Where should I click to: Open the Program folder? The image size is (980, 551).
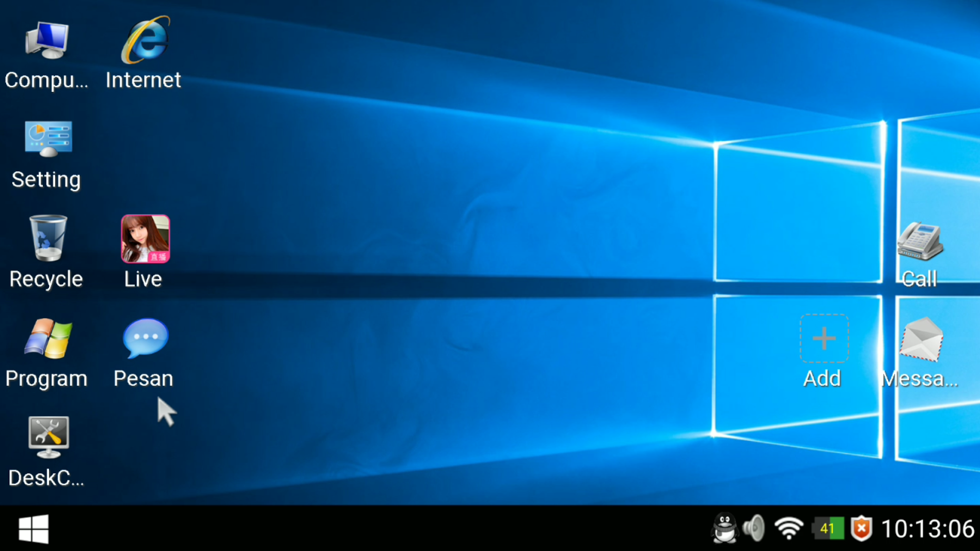[46, 339]
